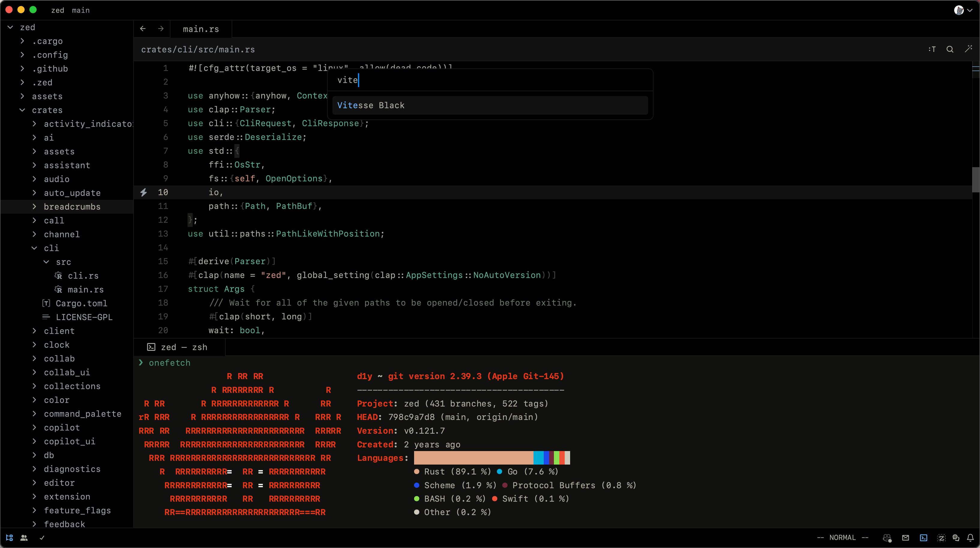Collapse the crates folder
The width and height of the screenshot is (980, 548).
click(23, 110)
